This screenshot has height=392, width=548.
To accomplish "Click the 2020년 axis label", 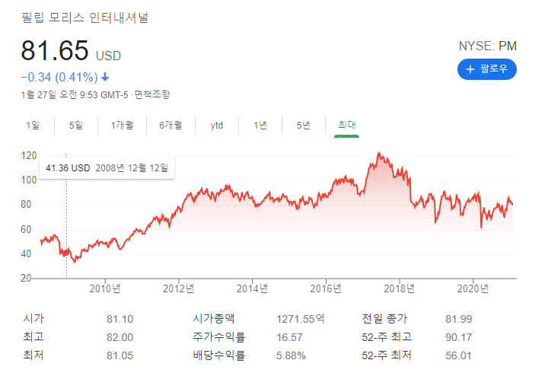I will coord(473,288).
